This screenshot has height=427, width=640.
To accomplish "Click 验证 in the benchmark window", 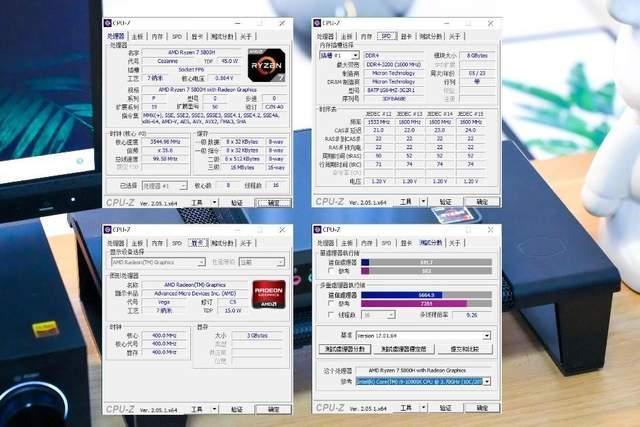I will pos(445,407).
